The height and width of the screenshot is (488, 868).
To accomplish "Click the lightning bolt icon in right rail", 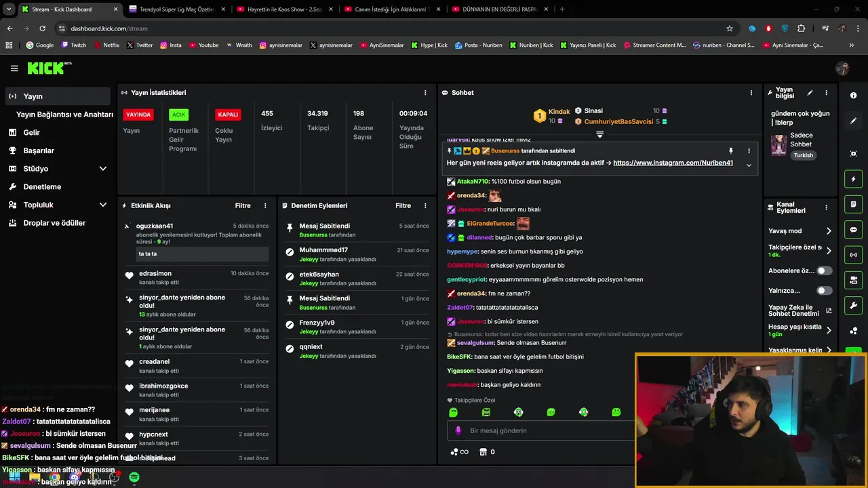I will 854,179.
